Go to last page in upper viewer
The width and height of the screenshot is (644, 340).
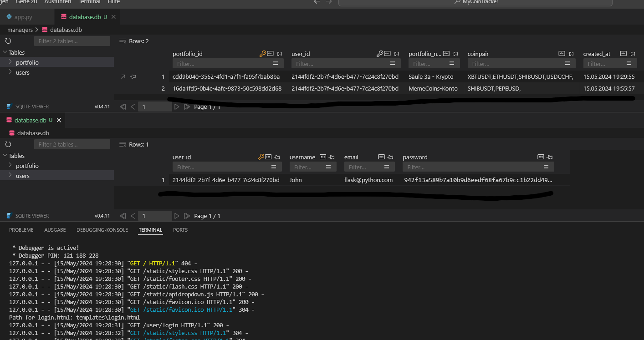187,107
